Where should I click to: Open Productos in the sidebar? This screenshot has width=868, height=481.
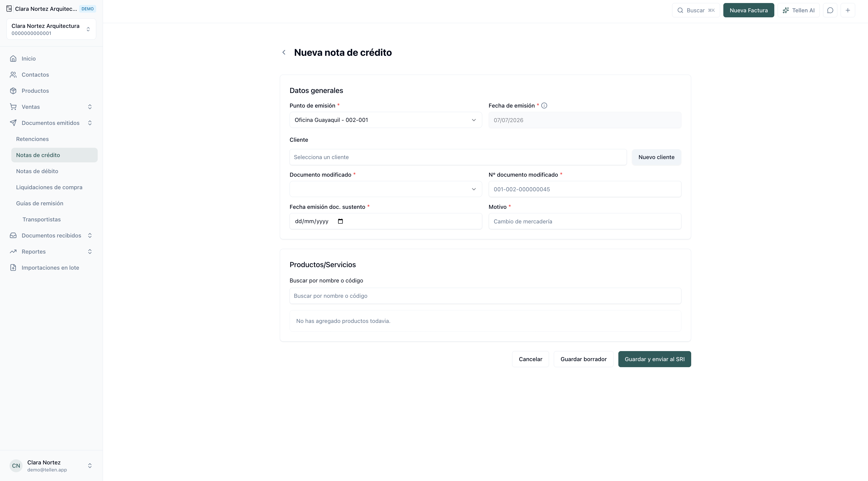(51, 91)
